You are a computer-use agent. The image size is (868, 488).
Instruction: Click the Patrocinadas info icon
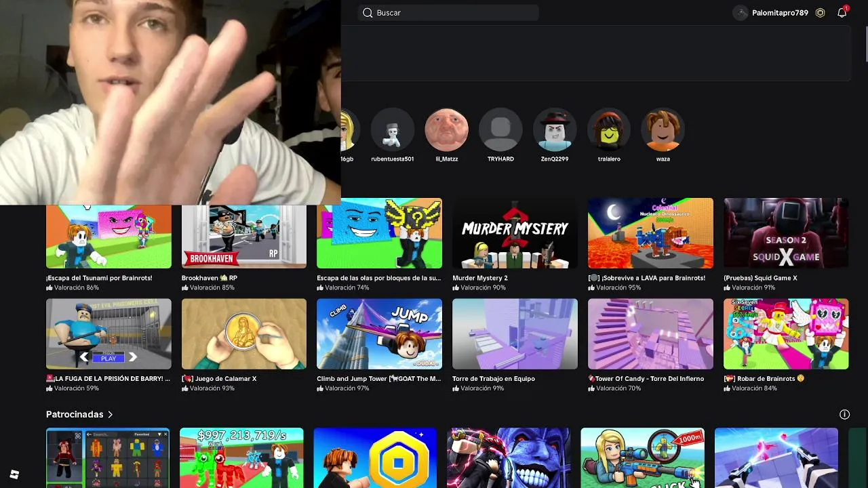click(x=844, y=414)
